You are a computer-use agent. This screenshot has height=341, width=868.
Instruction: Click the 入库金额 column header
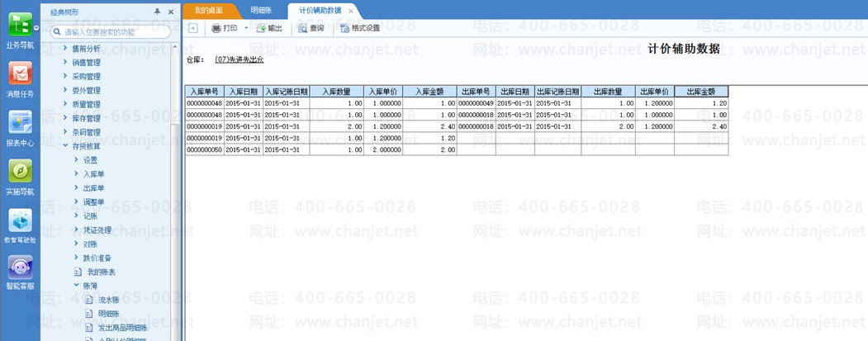[x=429, y=92]
